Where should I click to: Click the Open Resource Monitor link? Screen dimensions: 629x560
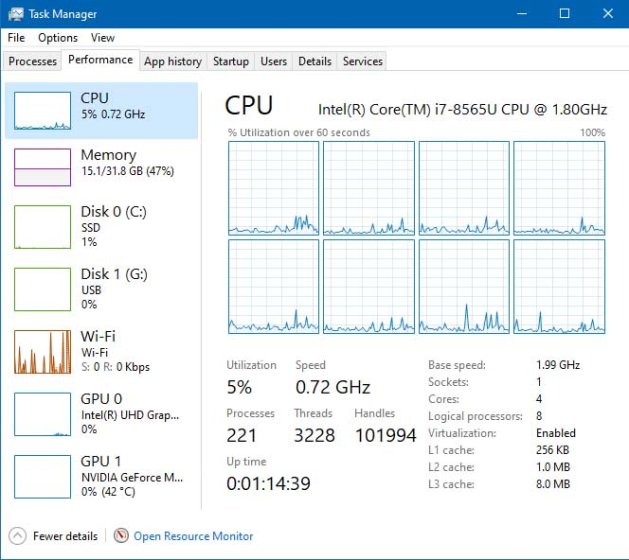pyautogui.click(x=193, y=536)
